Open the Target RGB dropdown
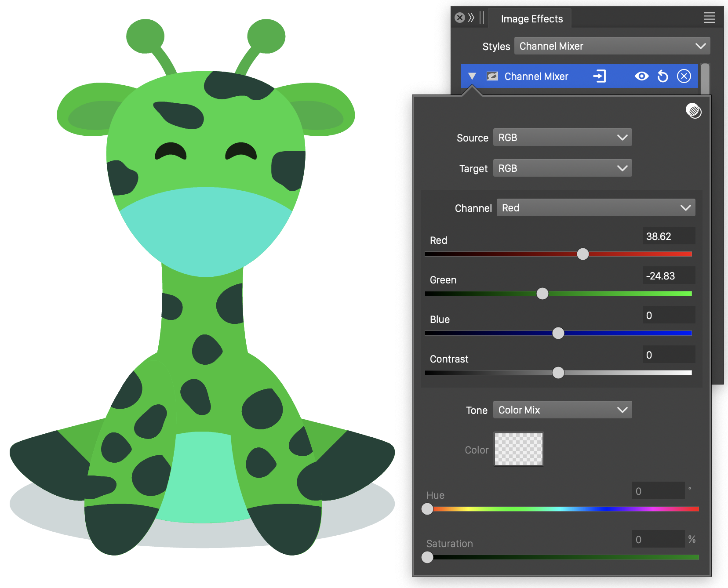 [x=562, y=168]
